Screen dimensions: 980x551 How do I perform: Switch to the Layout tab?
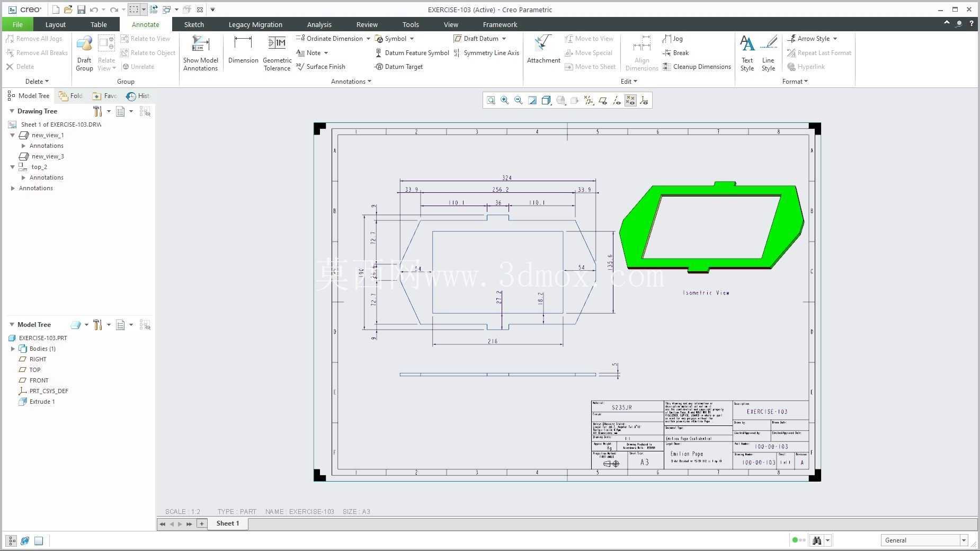[x=56, y=24]
